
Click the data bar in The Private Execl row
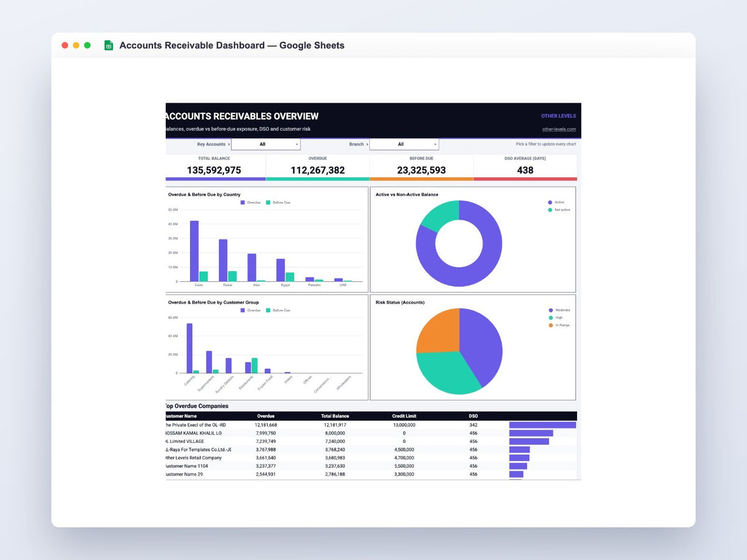pos(543,425)
